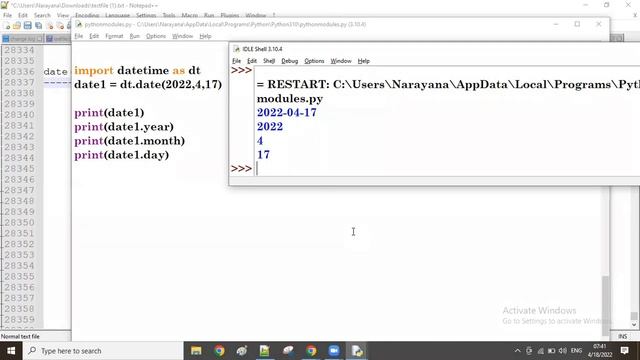This screenshot has width=640, height=360.
Task: Open File menu in IDLE Shell
Action: click(236, 61)
